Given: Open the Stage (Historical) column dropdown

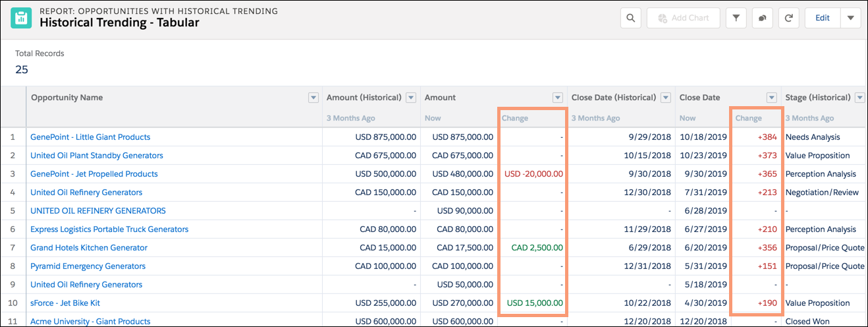Looking at the screenshot, I should point(859,98).
